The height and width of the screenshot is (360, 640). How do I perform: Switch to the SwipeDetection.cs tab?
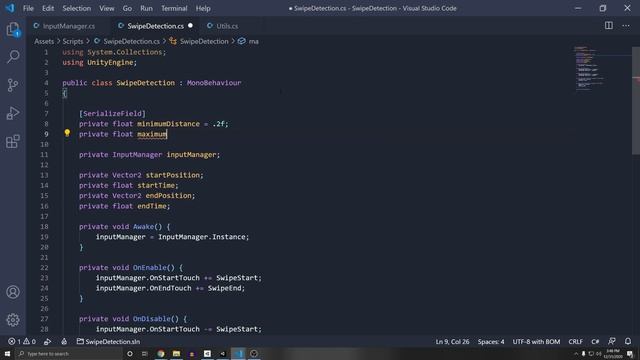coord(156,26)
